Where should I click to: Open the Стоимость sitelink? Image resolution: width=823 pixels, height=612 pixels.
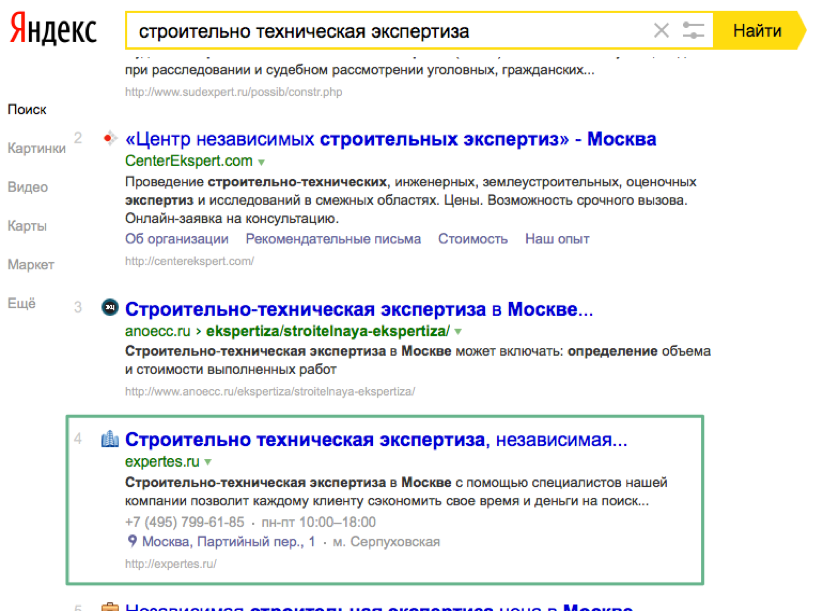472,239
